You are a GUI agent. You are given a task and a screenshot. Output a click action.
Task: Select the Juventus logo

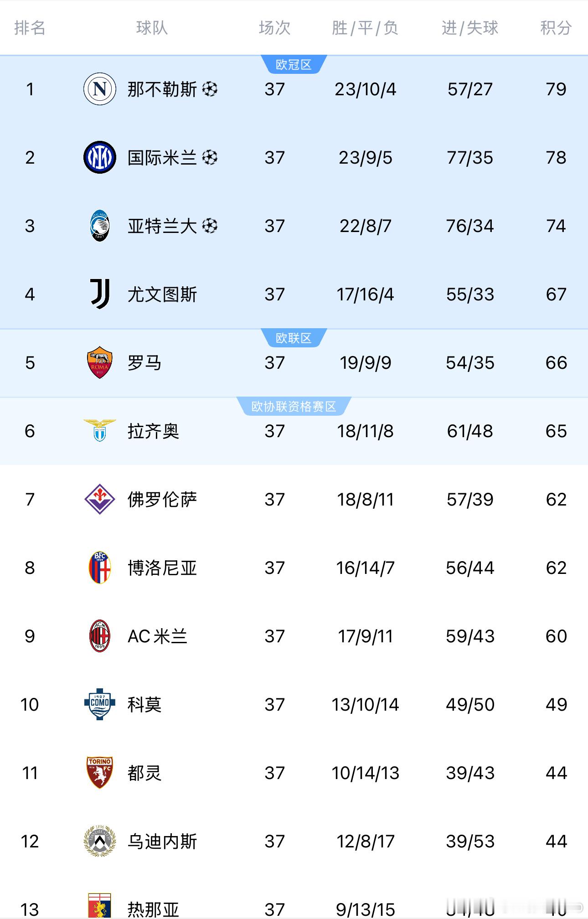coord(99,294)
